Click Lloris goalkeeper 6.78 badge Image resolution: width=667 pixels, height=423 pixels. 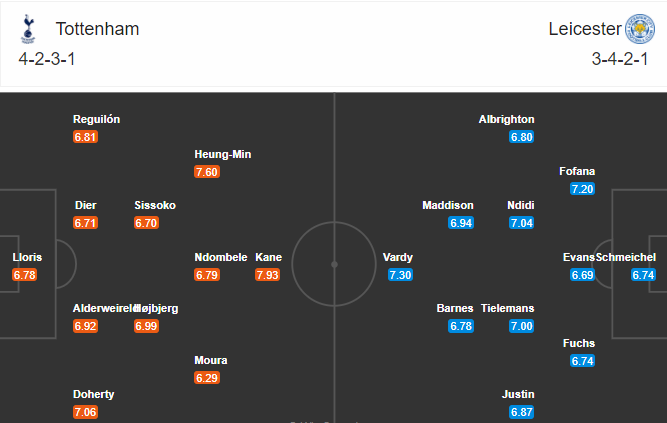coord(25,275)
